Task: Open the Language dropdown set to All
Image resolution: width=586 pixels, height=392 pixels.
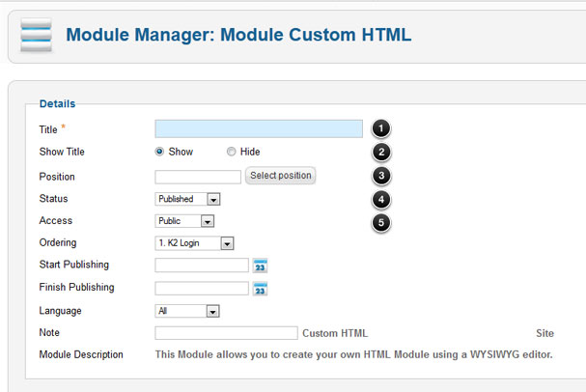Action: click(x=187, y=311)
